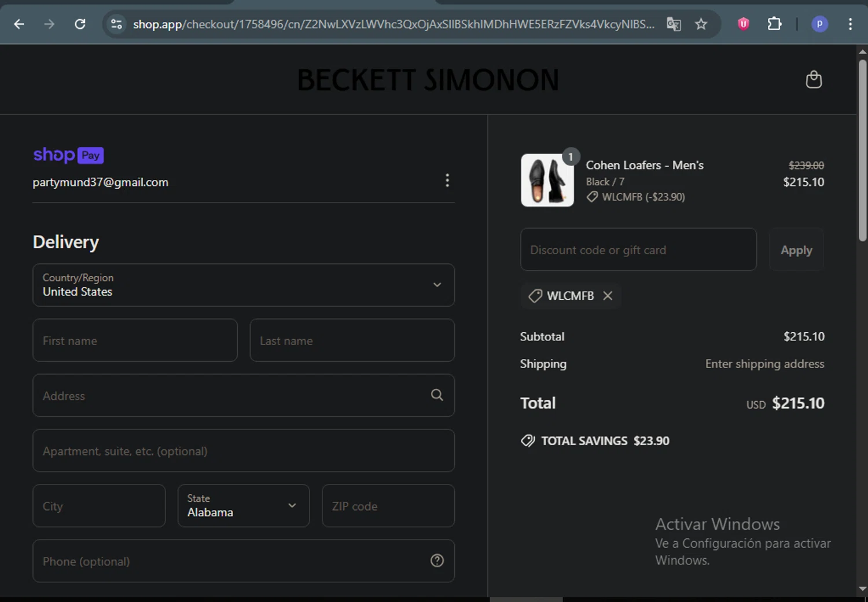Click the partymund37@gmail.com email text
This screenshot has width=868, height=602.
pyautogui.click(x=101, y=182)
